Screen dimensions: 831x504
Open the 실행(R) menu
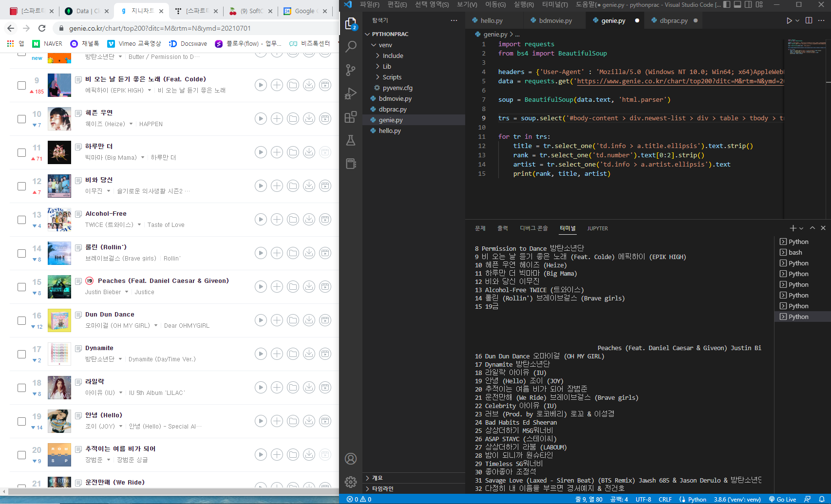point(524,4)
